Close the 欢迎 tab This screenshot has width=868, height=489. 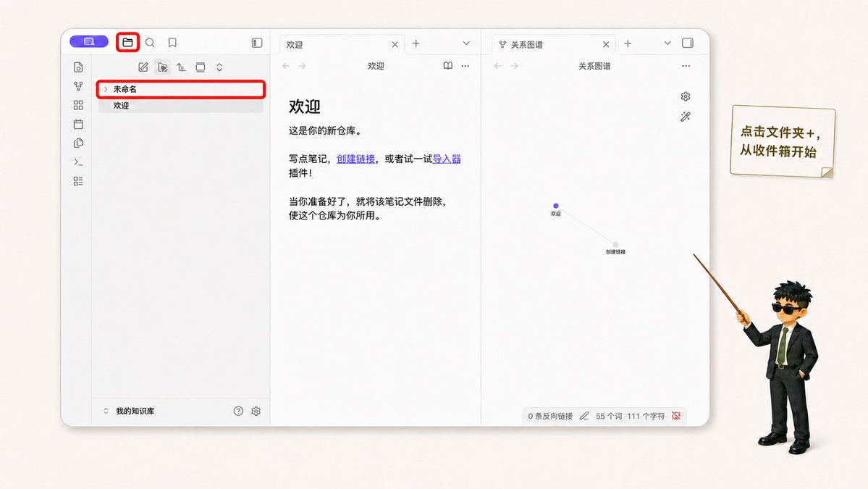click(395, 44)
